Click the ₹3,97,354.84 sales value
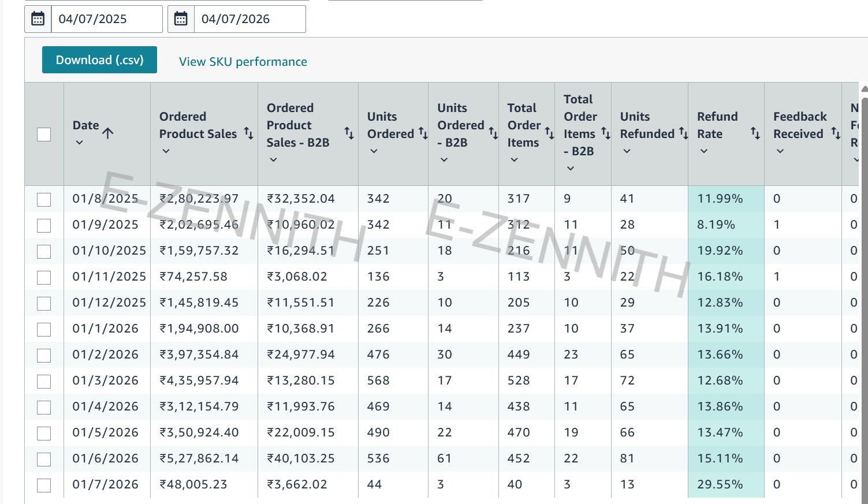868x504 pixels. click(199, 354)
